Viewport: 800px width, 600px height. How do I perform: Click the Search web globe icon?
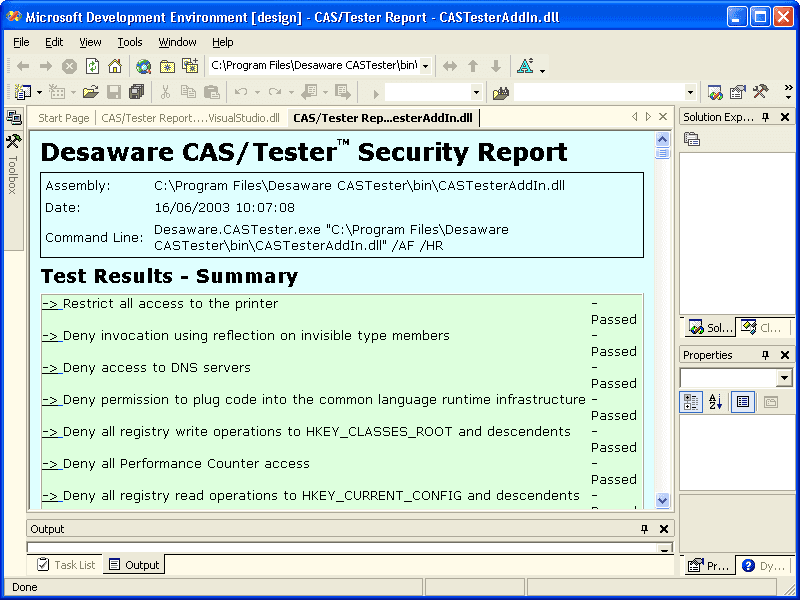(x=143, y=66)
